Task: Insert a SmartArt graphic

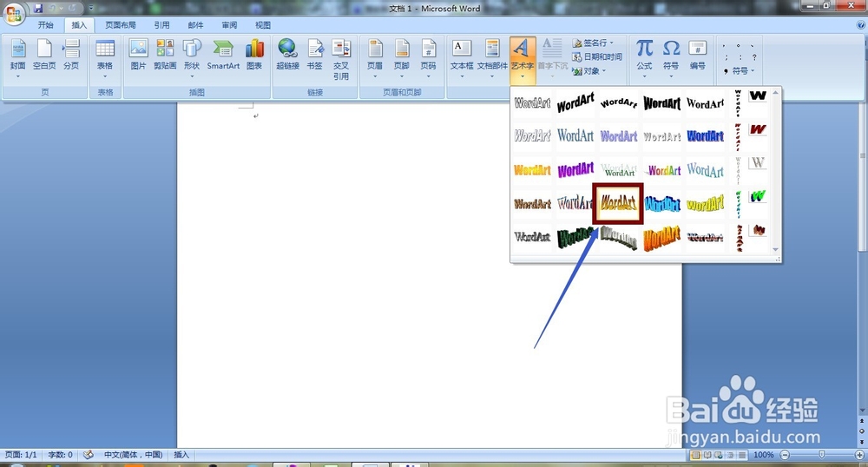Action: [223, 56]
